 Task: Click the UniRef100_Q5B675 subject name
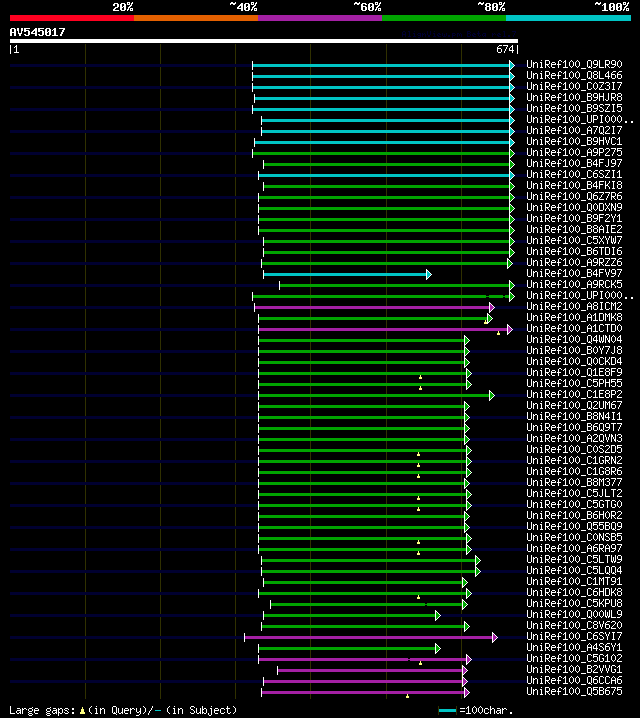click(574, 691)
